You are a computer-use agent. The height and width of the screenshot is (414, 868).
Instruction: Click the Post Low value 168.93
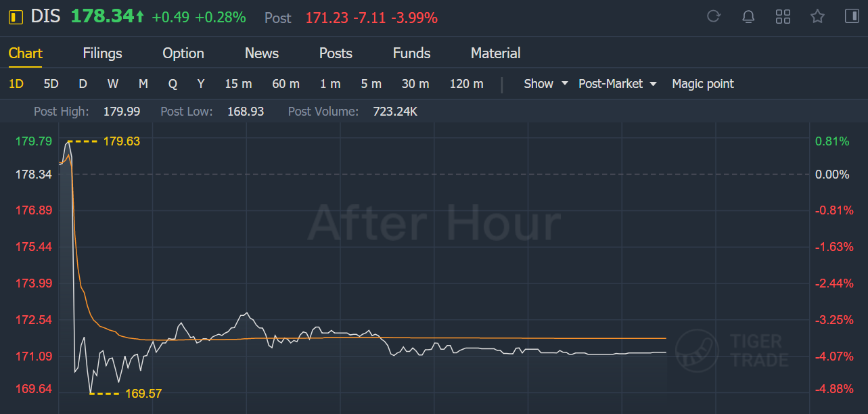tap(246, 112)
